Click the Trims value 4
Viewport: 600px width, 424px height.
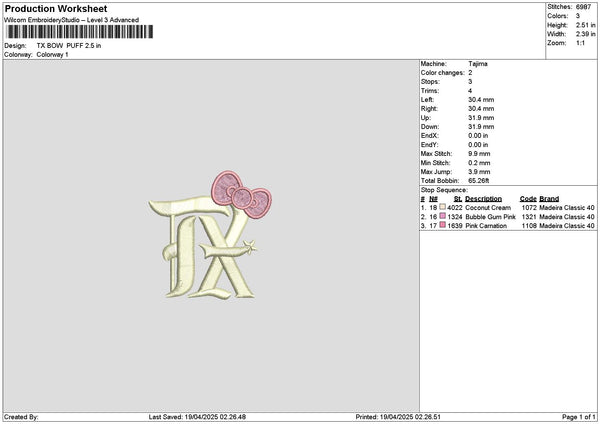(x=470, y=91)
